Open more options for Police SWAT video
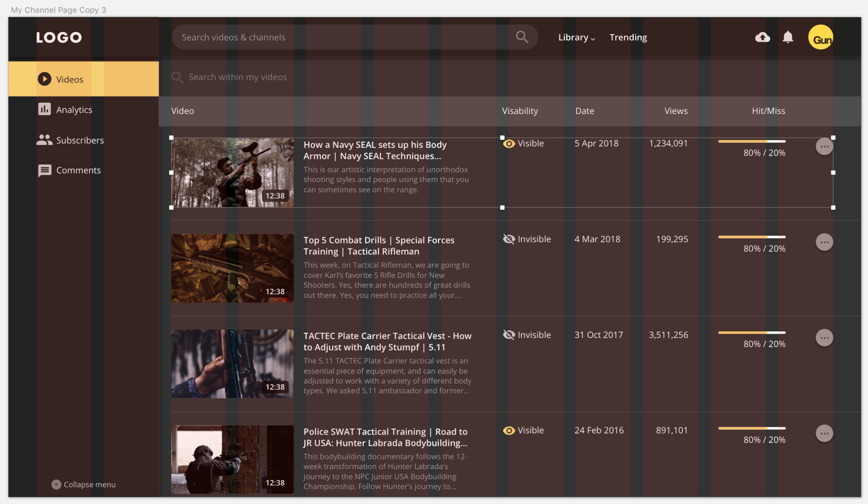Image resolution: width=868 pixels, height=504 pixels. (x=824, y=433)
